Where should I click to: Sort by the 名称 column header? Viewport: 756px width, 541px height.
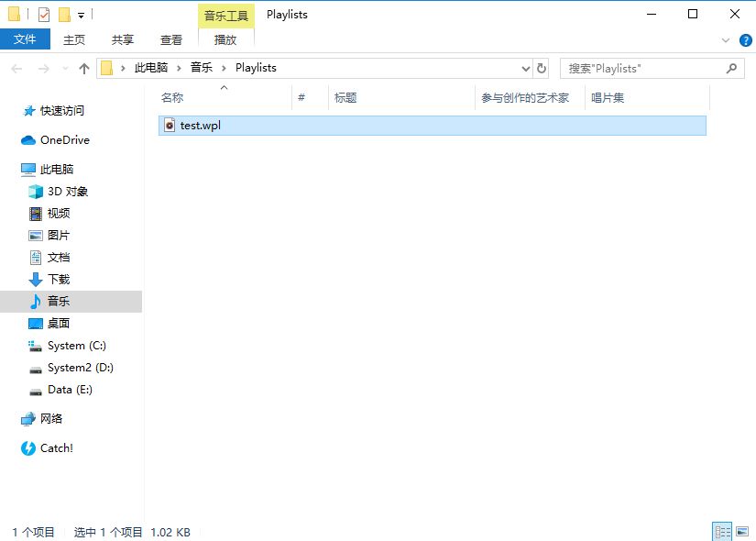tap(172, 98)
